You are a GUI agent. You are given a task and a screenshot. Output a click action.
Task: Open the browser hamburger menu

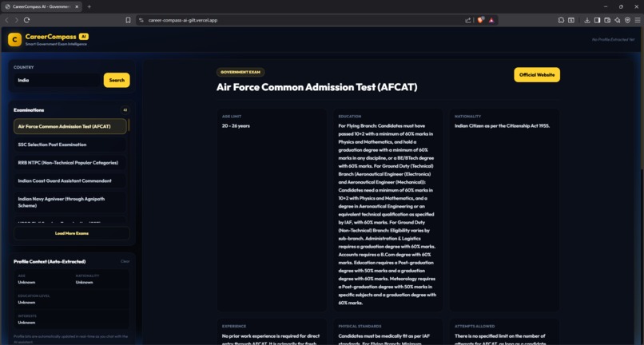pos(638,20)
